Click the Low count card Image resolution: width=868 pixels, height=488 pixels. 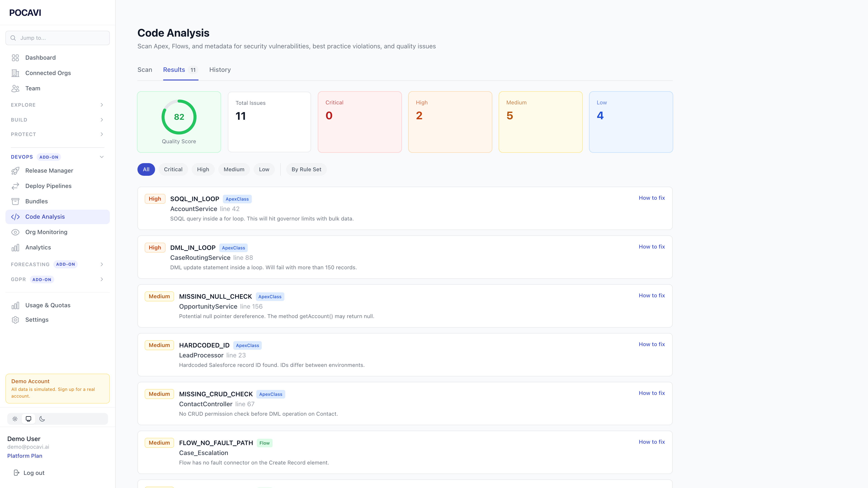tap(631, 122)
